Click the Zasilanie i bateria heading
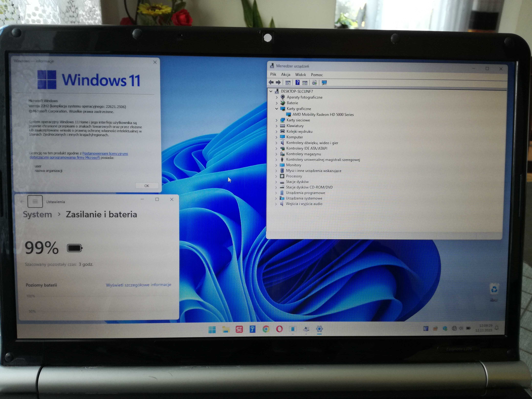This screenshot has height=399, width=532. 101,214
